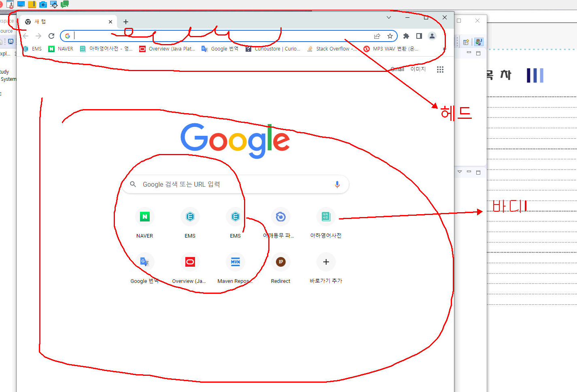Open the Gmail link
The width and height of the screenshot is (577, 392).
[x=397, y=69]
